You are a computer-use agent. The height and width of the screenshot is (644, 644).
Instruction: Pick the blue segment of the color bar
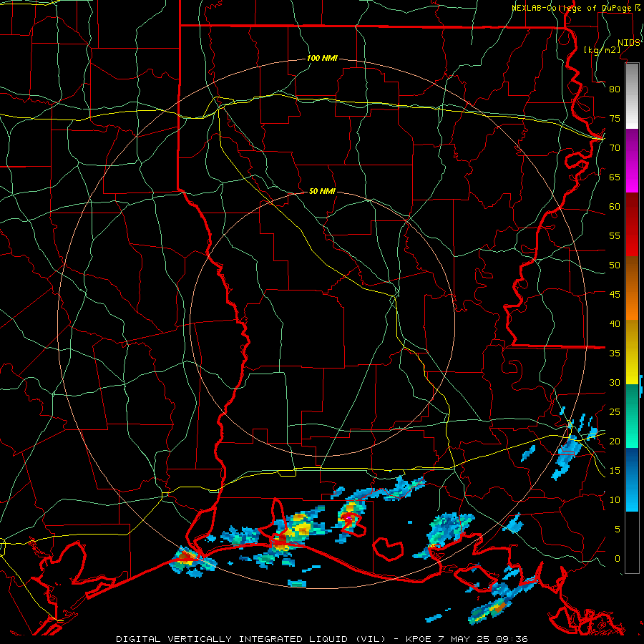[632, 479]
